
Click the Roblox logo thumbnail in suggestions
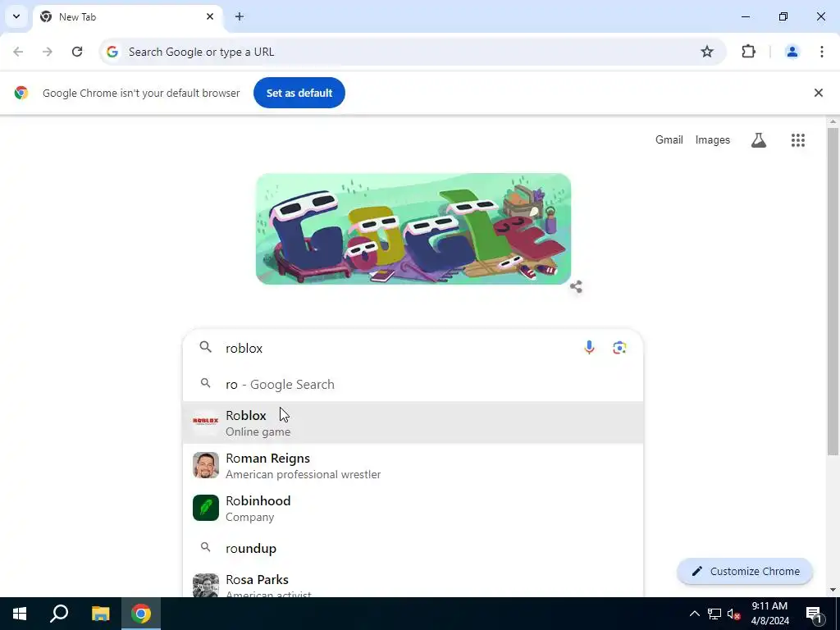click(206, 422)
